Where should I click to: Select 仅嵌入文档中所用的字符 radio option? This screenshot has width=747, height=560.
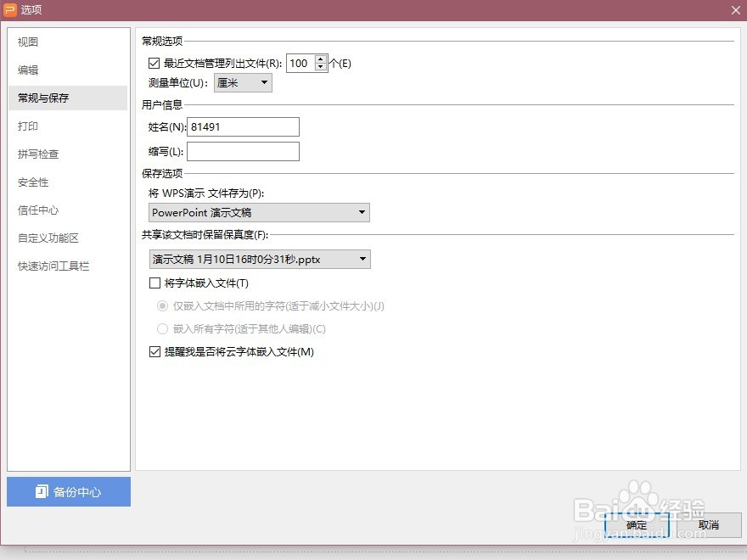point(162,306)
